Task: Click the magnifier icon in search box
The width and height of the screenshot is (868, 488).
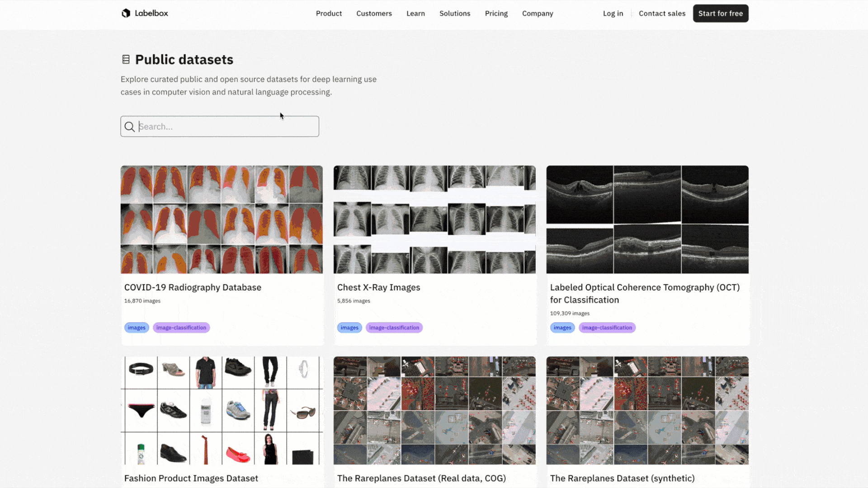Action: [x=130, y=127]
